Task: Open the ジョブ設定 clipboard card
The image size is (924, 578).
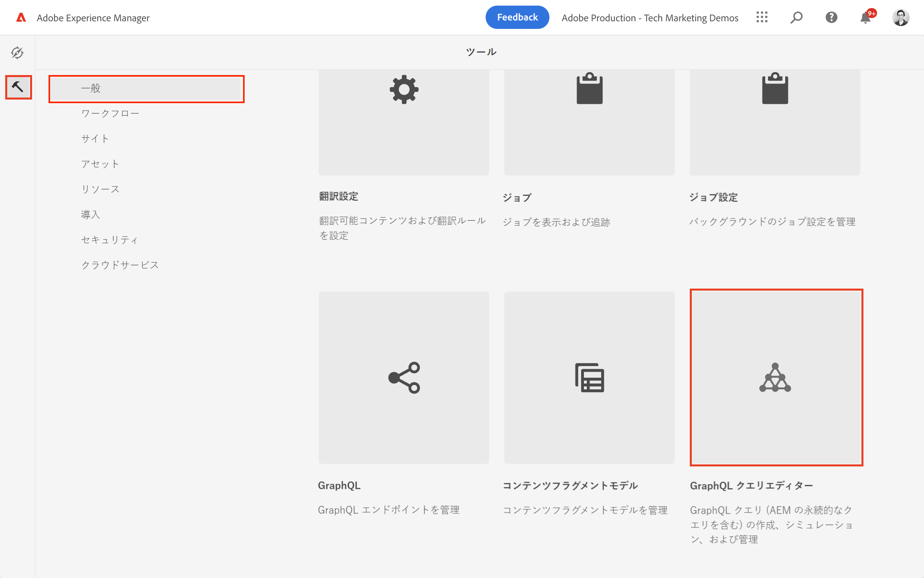Action: click(x=775, y=120)
